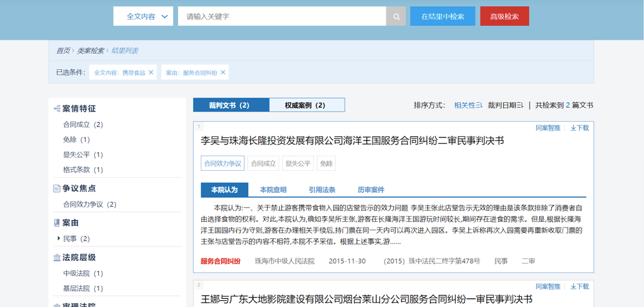644x307 pixels.
Task: Go to 首页 in breadcrumb
Action: [63, 51]
